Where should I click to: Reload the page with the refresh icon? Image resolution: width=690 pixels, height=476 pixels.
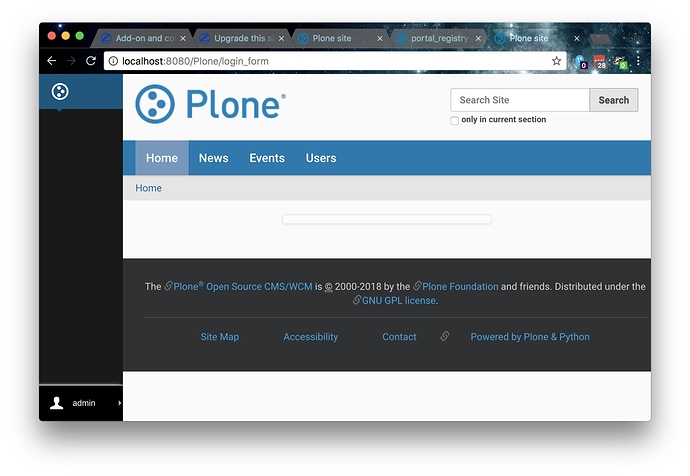(91, 61)
